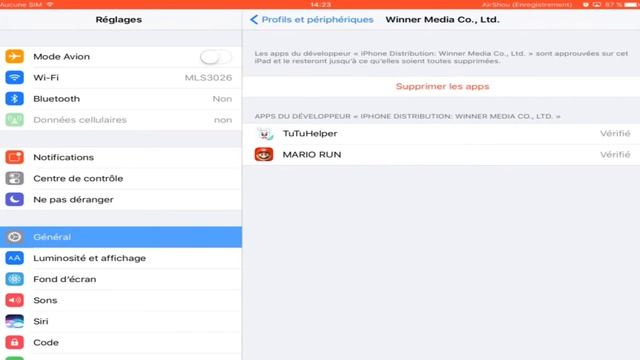Tap the Bluetooth icon
Image resolution: width=640 pixels, height=360 pixels.
coord(14,99)
